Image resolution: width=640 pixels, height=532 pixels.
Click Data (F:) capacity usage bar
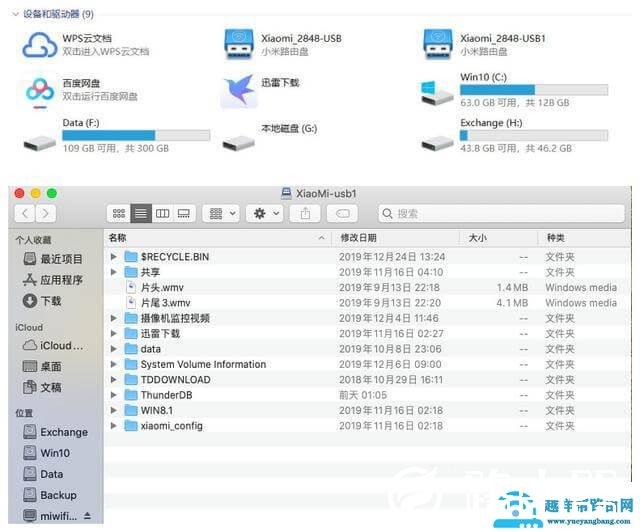pyautogui.click(x=136, y=135)
